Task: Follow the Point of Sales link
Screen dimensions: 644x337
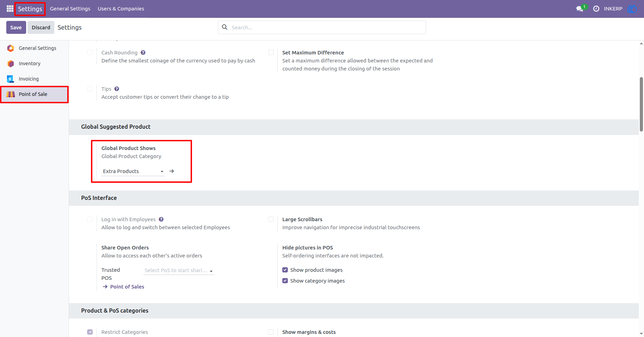Action: pyautogui.click(x=127, y=287)
